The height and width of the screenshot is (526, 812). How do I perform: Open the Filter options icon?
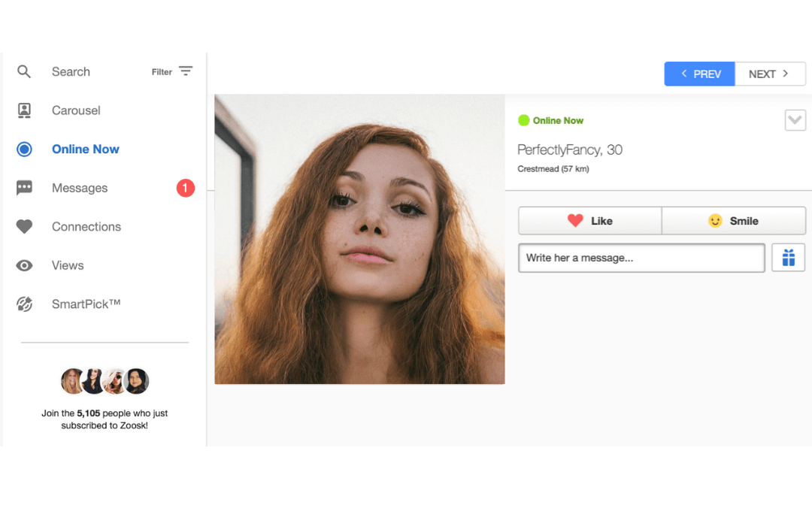pyautogui.click(x=186, y=71)
